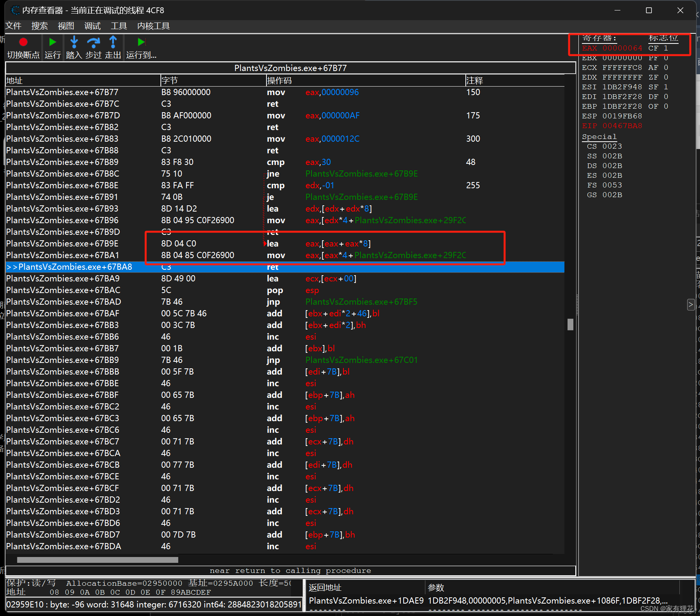Toggle the ZF flag value
The height and width of the screenshot is (616, 700).
pos(666,77)
